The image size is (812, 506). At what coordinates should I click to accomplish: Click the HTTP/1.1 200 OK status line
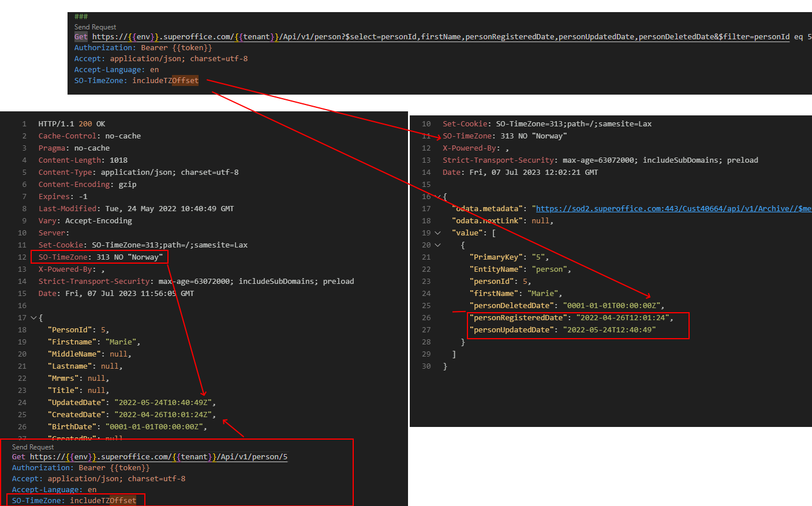(x=72, y=124)
